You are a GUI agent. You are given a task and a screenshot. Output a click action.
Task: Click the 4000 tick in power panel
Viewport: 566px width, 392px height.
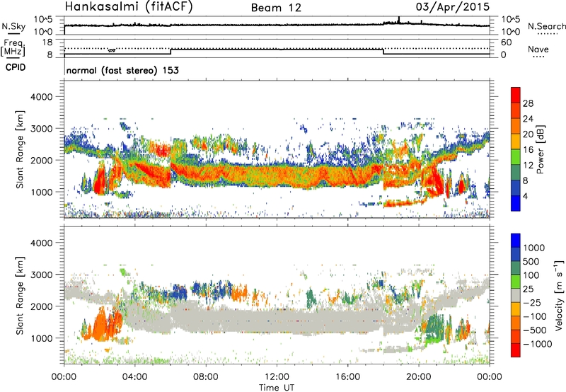click(x=41, y=97)
